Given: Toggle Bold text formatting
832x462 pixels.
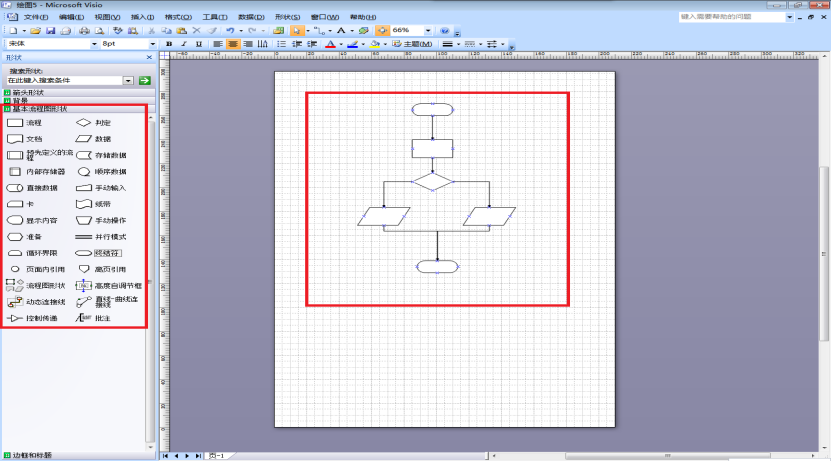Looking at the screenshot, I should (x=169, y=44).
